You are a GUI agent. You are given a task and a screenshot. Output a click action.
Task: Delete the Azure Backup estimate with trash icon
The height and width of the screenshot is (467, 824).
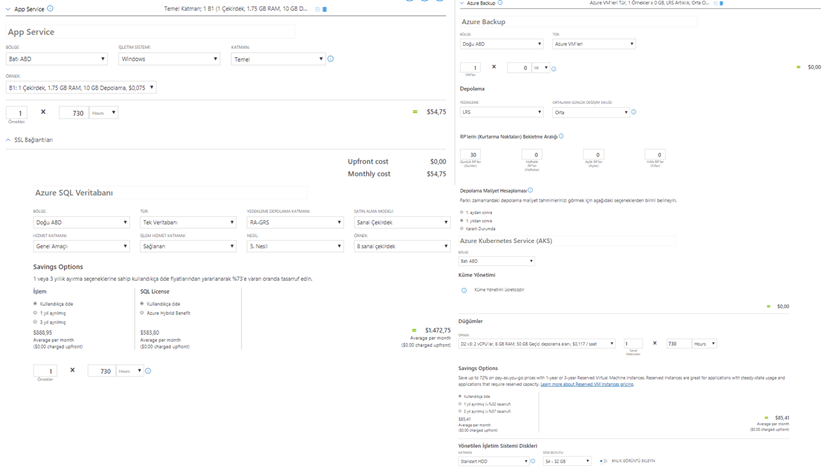click(x=722, y=3)
